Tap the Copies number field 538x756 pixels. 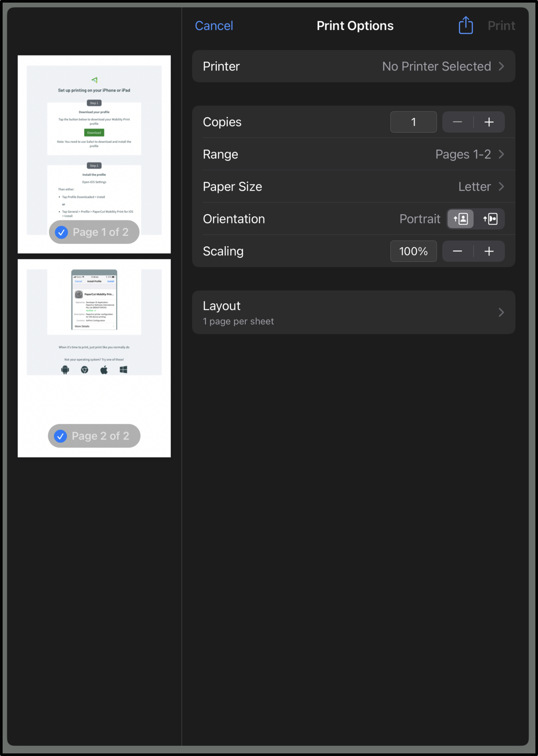point(413,122)
